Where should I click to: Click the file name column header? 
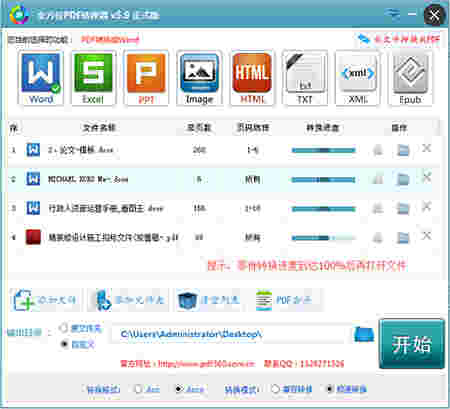(x=99, y=128)
